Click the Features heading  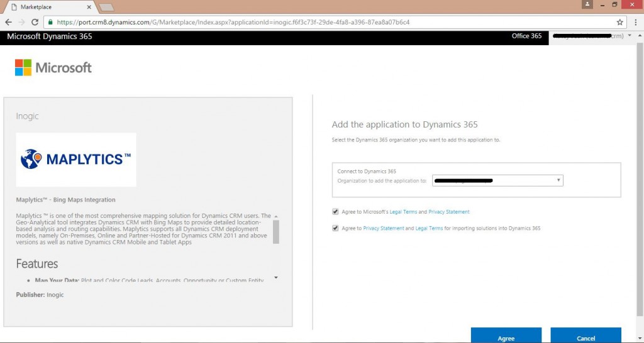pyautogui.click(x=37, y=263)
